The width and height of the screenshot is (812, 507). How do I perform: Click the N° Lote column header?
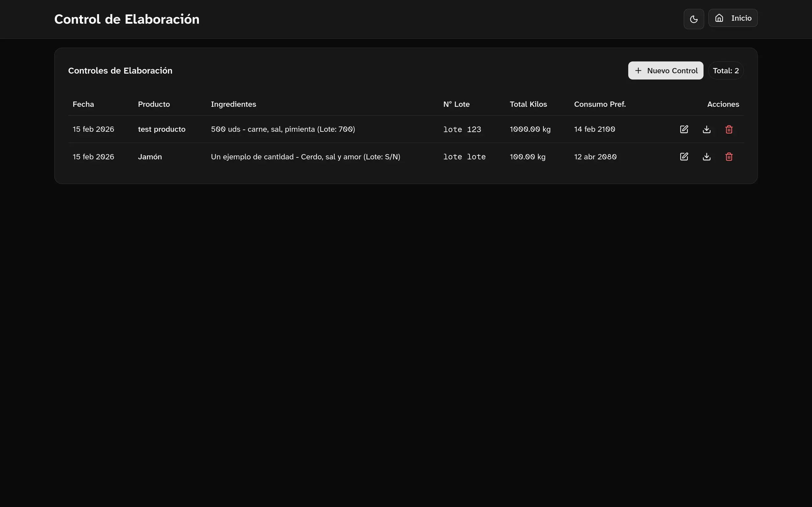[456, 104]
